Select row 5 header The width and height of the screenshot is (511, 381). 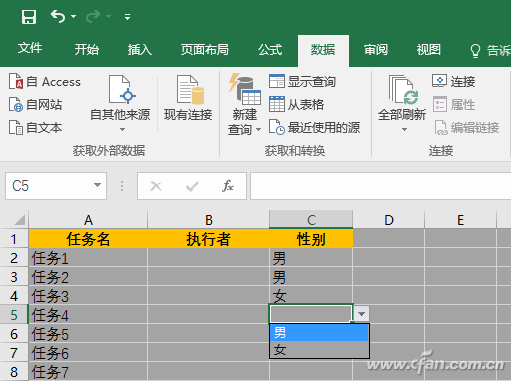click(14, 315)
